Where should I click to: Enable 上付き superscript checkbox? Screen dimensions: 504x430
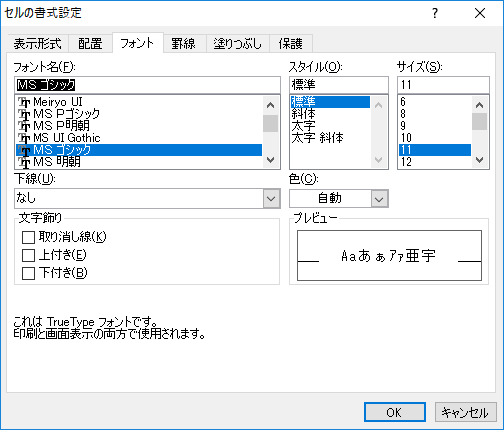pos(28,255)
